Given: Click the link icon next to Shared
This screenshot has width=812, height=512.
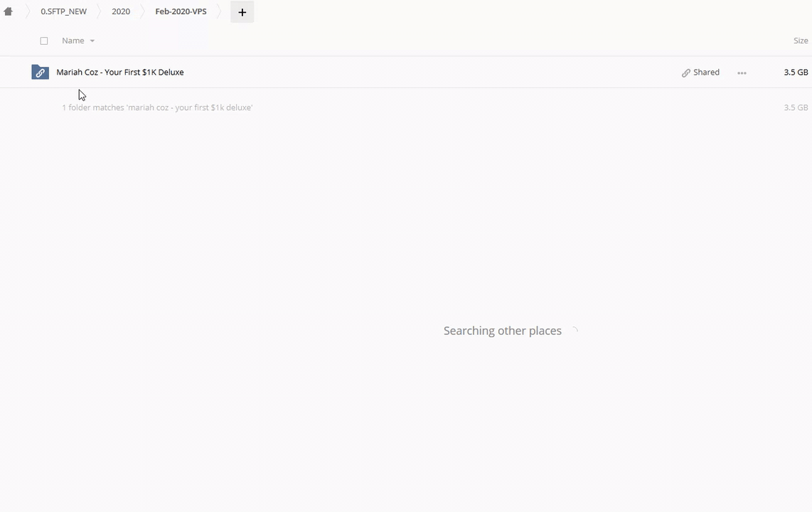Looking at the screenshot, I should click(686, 73).
